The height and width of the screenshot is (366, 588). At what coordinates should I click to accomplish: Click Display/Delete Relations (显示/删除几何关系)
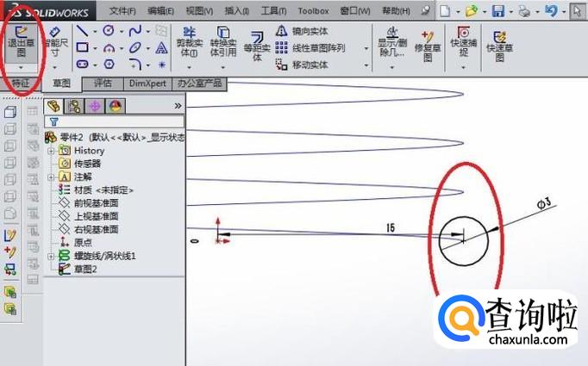[x=392, y=42]
